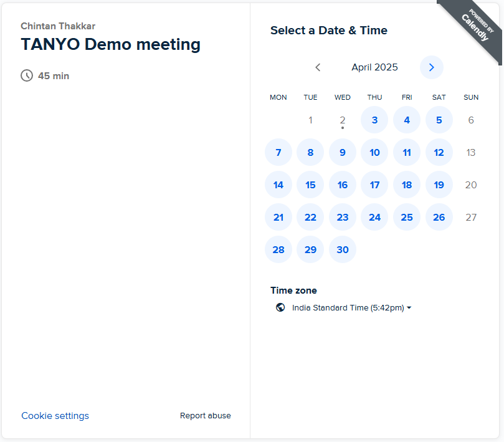Click the SUN column header
Image resolution: width=504 pixels, height=442 pixels.
coord(471,97)
